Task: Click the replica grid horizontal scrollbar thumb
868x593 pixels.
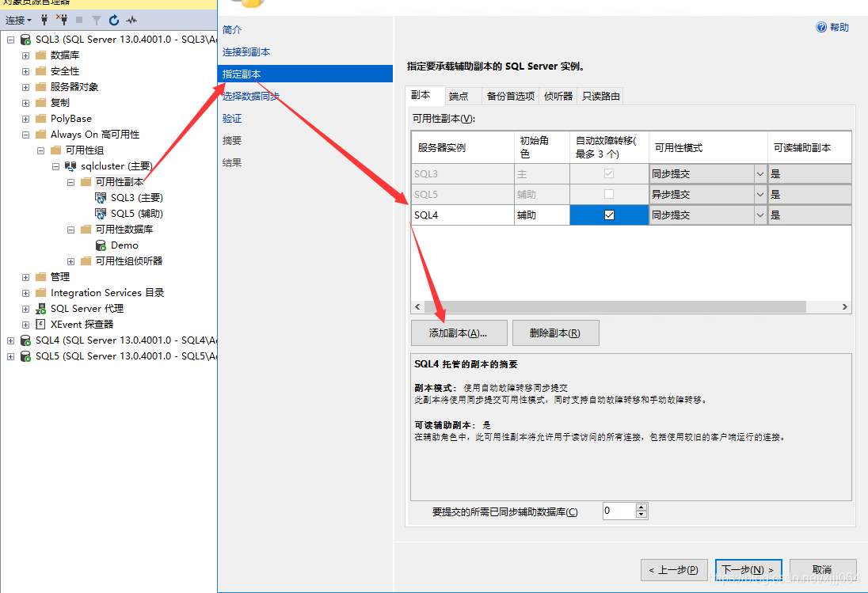Action: [x=615, y=306]
